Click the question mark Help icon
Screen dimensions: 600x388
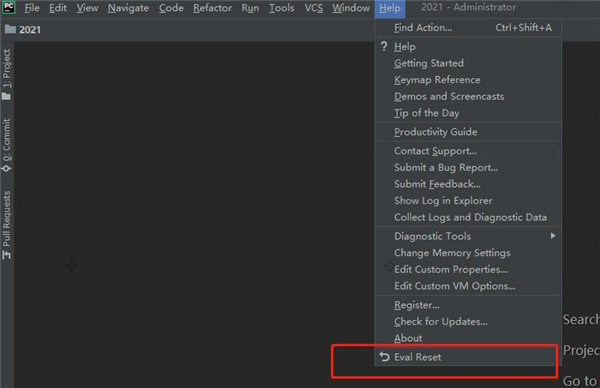point(384,46)
